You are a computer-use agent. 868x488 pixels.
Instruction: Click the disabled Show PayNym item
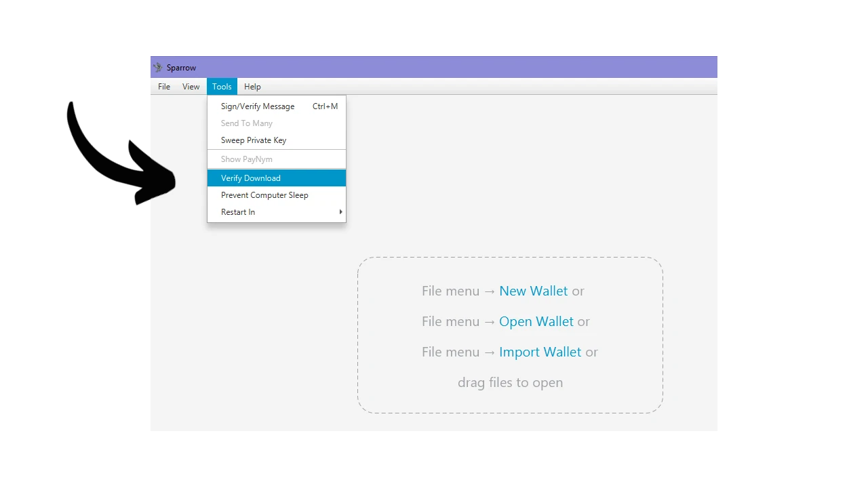tap(247, 159)
